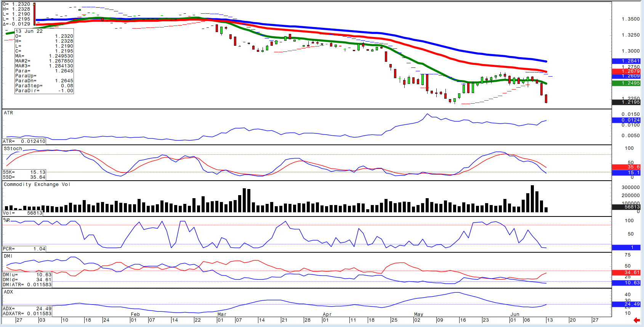The image size is (644, 327).
Task: Select the Commodity Exchange Vol panel title
Action: coord(37,184)
